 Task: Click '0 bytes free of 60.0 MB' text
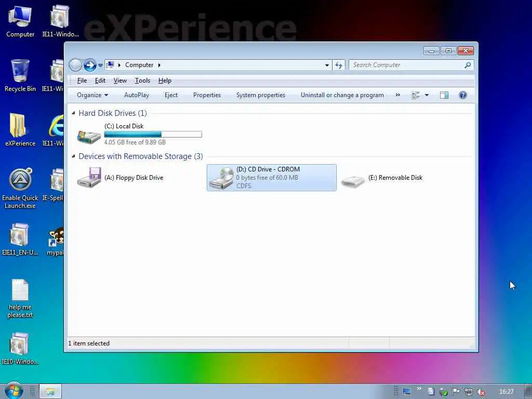point(267,178)
